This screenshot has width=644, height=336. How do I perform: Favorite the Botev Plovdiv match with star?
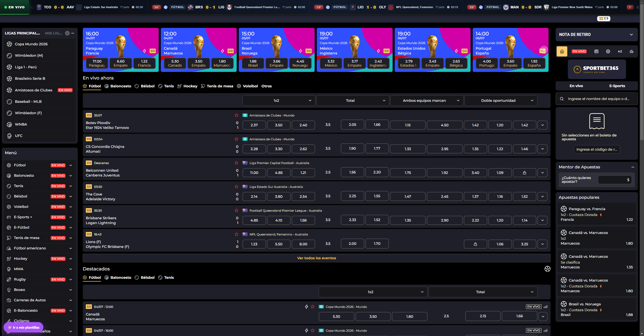236,115
